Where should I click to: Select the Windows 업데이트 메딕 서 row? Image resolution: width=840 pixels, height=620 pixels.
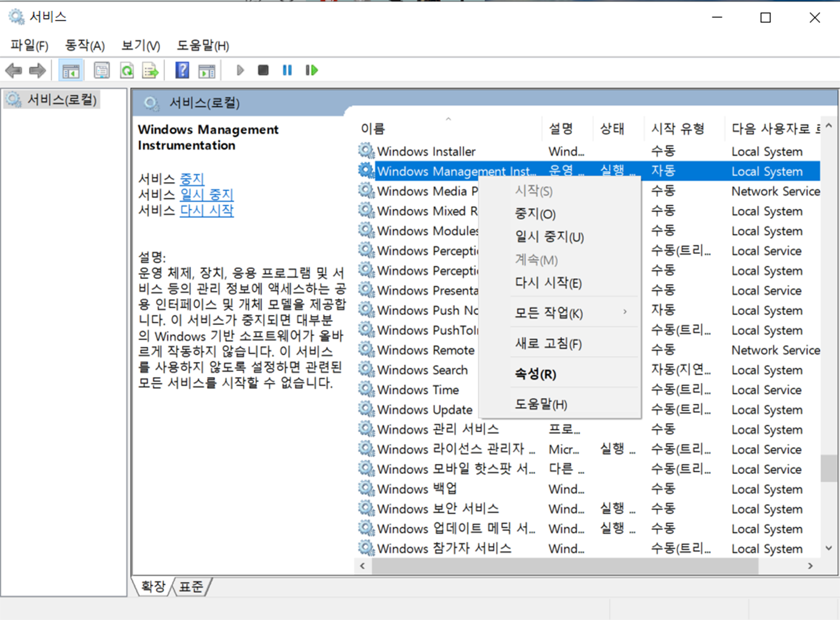tap(589, 528)
